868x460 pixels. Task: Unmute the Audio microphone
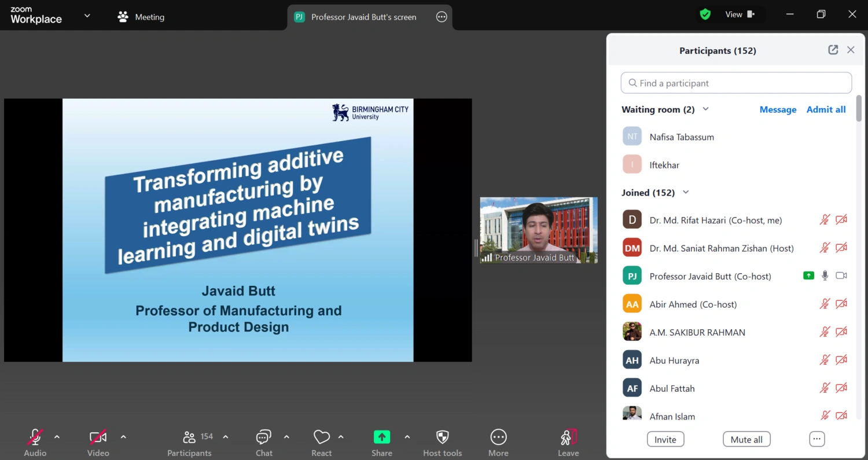click(35, 437)
